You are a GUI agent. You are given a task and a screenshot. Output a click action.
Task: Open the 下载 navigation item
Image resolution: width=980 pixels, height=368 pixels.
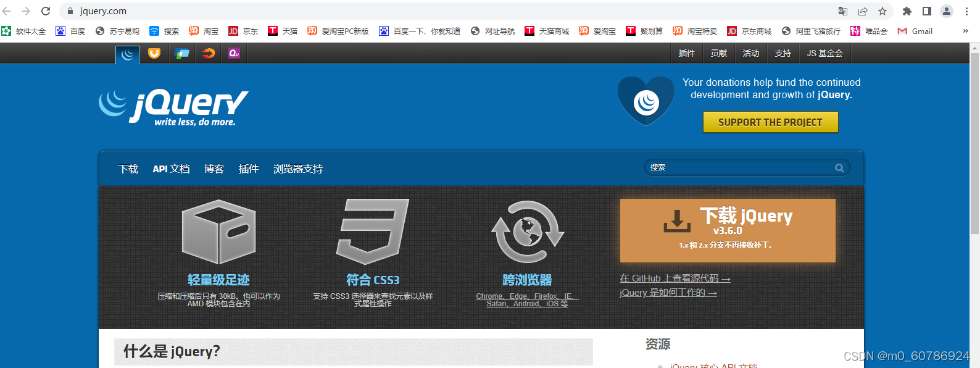128,169
